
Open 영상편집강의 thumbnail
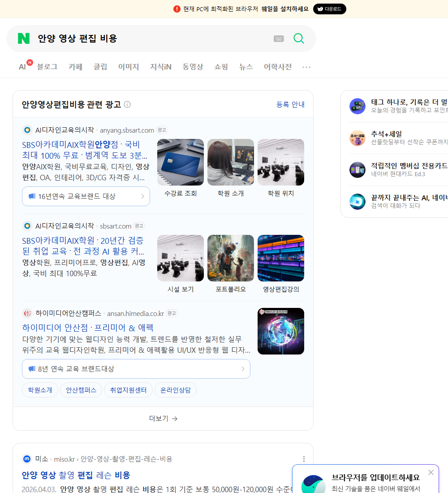pos(281,258)
